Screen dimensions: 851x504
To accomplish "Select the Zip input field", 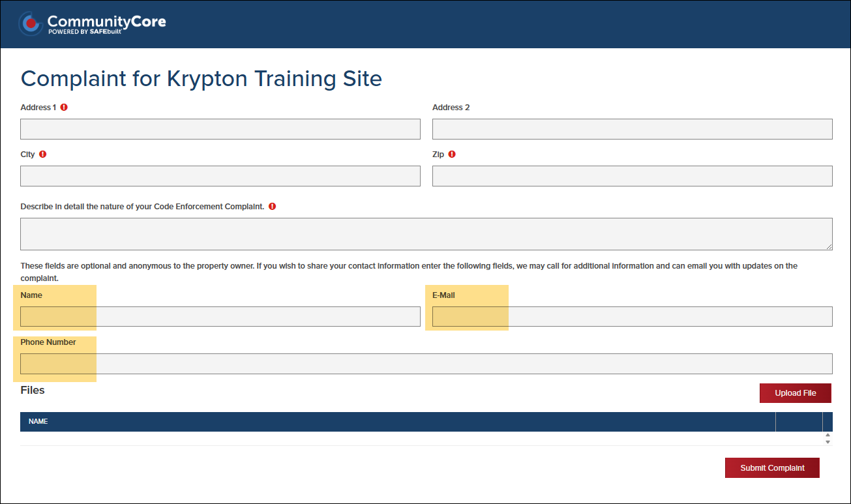I will click(633, 176).
